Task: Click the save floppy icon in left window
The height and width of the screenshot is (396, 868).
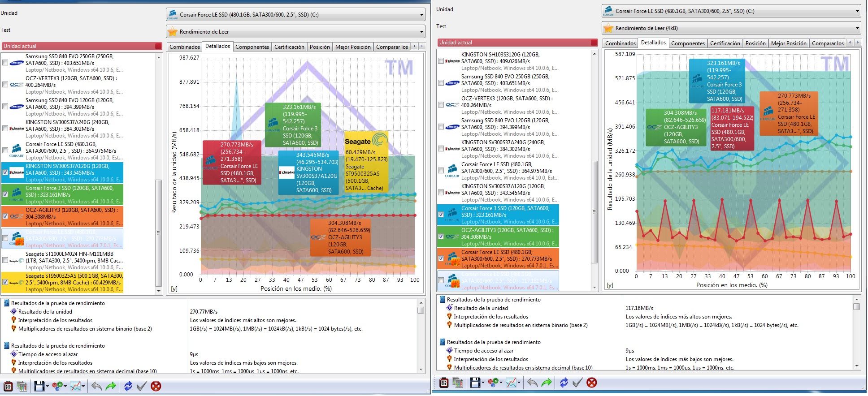Action: (39, 386)
